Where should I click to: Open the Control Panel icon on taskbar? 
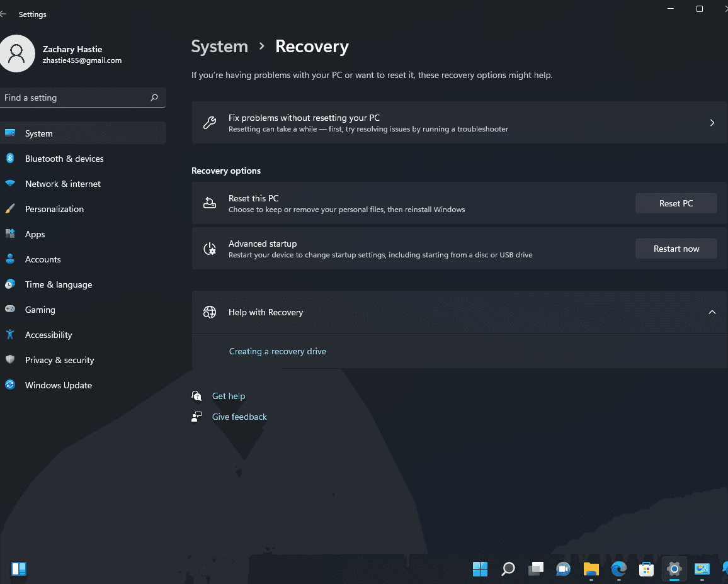[x=702, y=569]
